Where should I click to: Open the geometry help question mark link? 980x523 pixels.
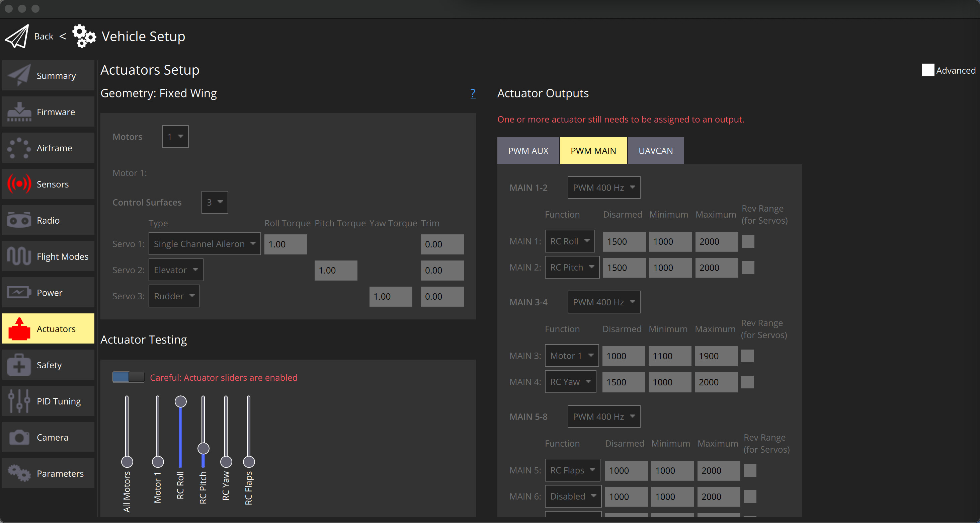(473, 93)
